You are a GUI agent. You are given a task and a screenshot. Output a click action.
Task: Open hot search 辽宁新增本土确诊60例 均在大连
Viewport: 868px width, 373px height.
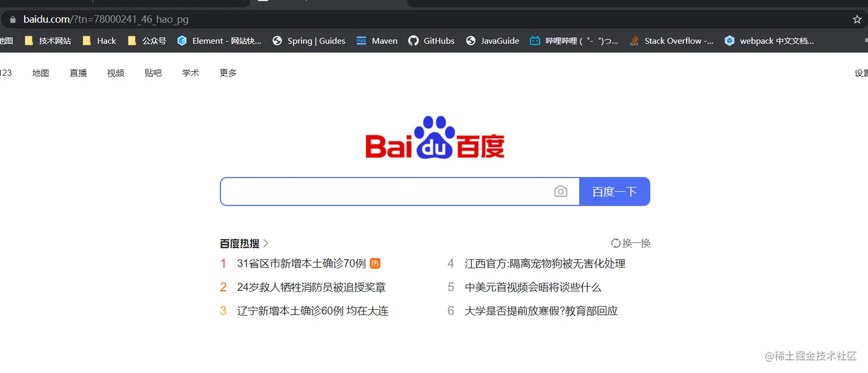(313, 311)
